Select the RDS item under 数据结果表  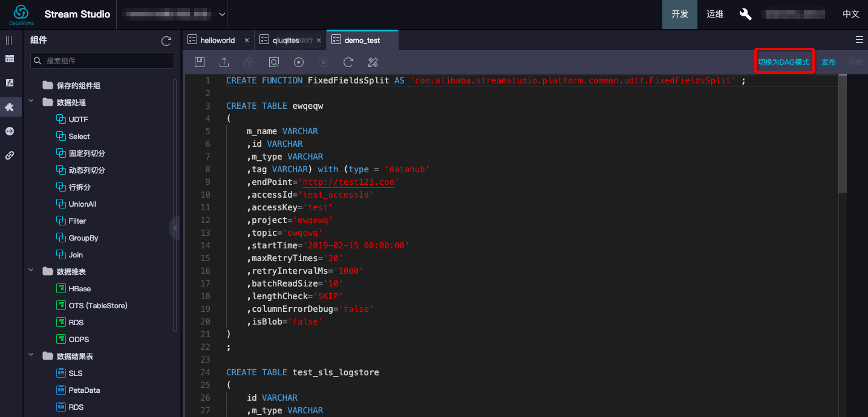tap(70, 407)
